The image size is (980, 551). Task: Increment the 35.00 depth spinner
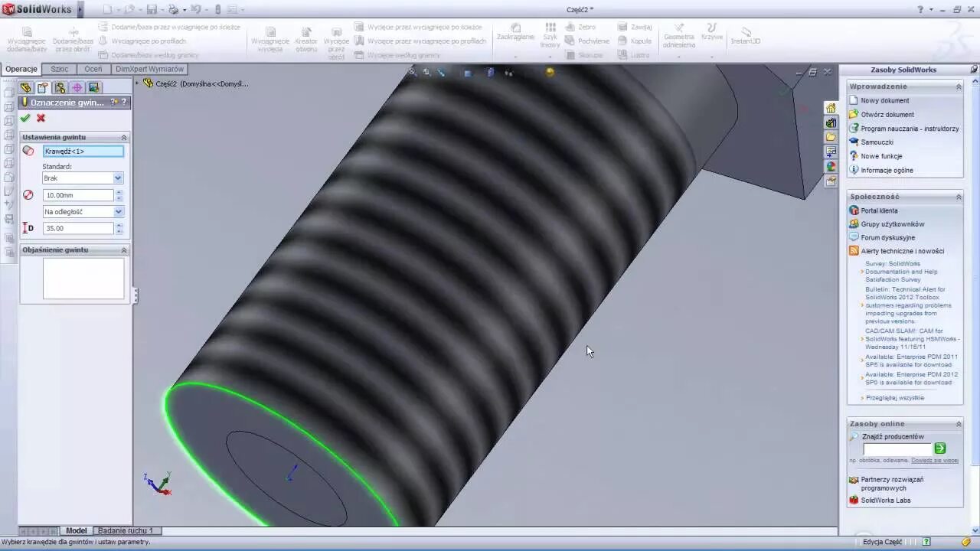(x=119, y=226)
